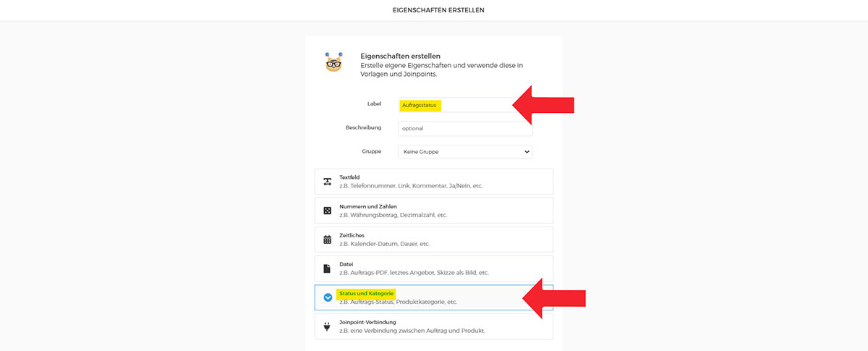This screenshot has height=351, width=868.
Task: Select the Textfeld property type
Action: (x=434, y=182)
